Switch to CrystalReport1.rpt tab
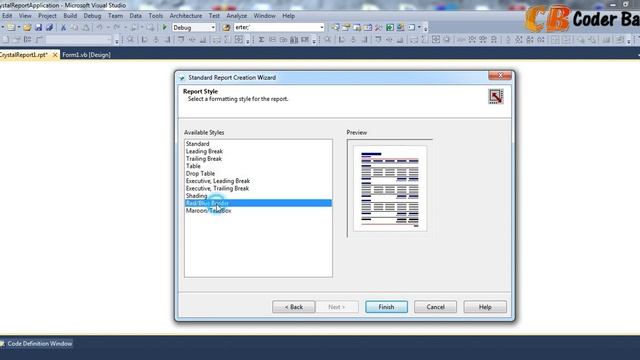 (24, 54)
